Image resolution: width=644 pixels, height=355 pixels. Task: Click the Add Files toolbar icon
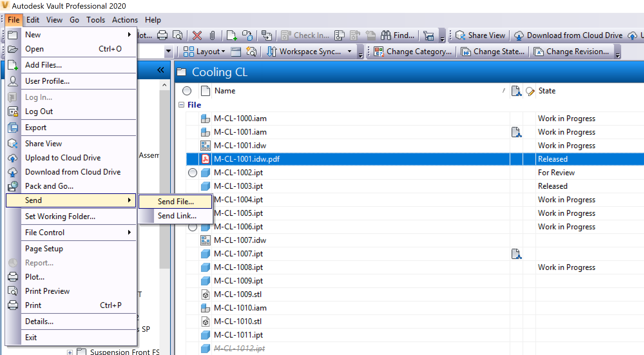[232, 35]
